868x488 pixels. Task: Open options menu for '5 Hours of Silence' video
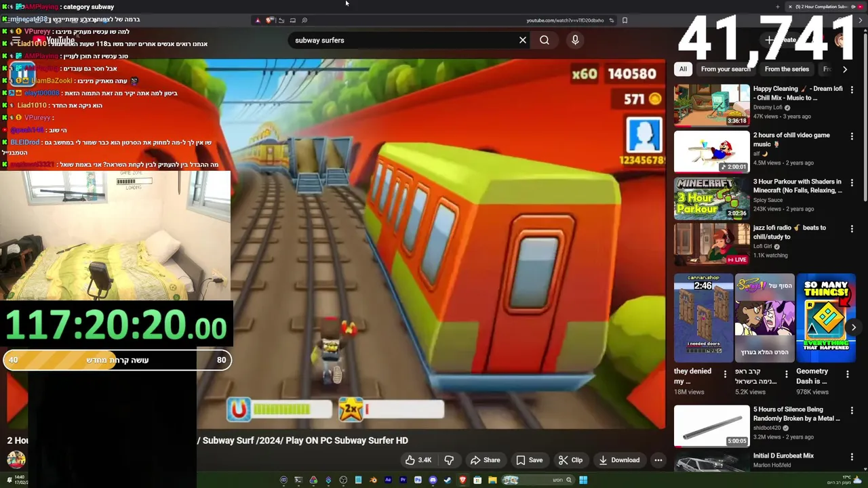pyautogui.click(x=852, y=411)
